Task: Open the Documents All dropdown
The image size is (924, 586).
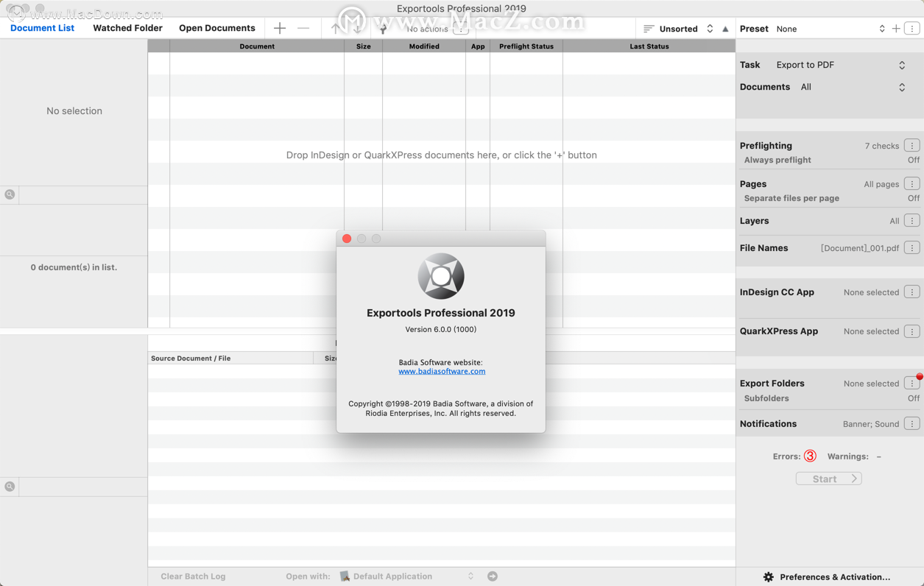Action: (853, 87)
